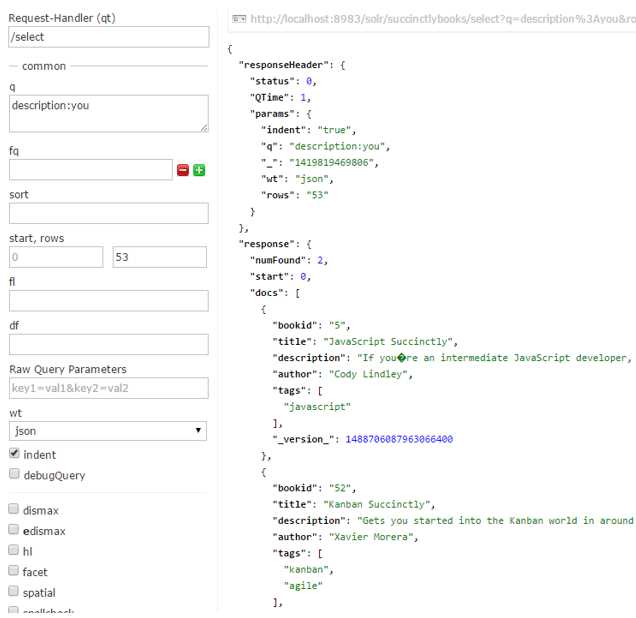Click author "Xavier Morera"
636x618 pixels.
(371, 537)
